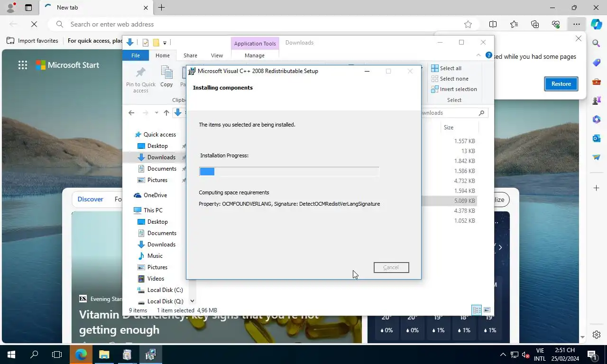
Task: Switch Explorer to large icons view
Action: [487, 310]
